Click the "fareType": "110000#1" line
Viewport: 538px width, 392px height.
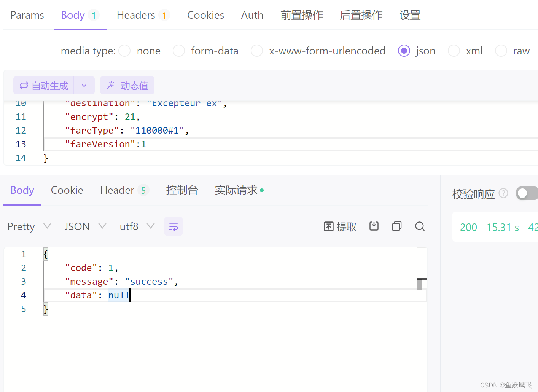click(x=127, y=131)
